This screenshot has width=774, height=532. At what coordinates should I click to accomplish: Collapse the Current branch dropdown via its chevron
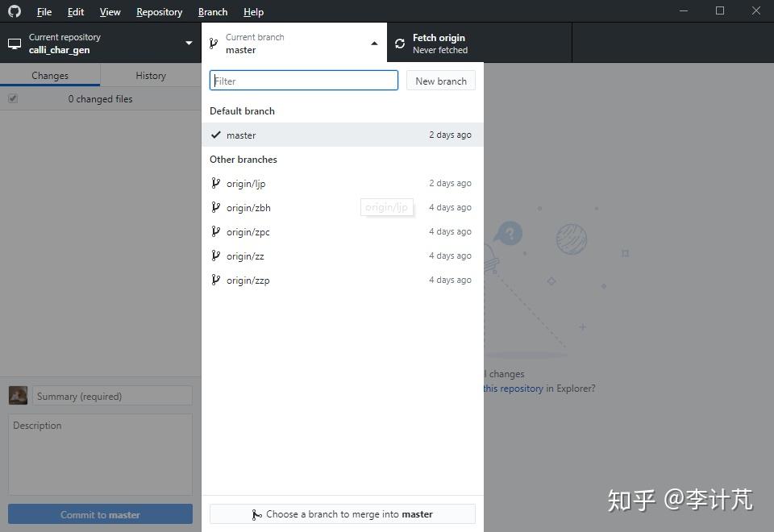373,43
